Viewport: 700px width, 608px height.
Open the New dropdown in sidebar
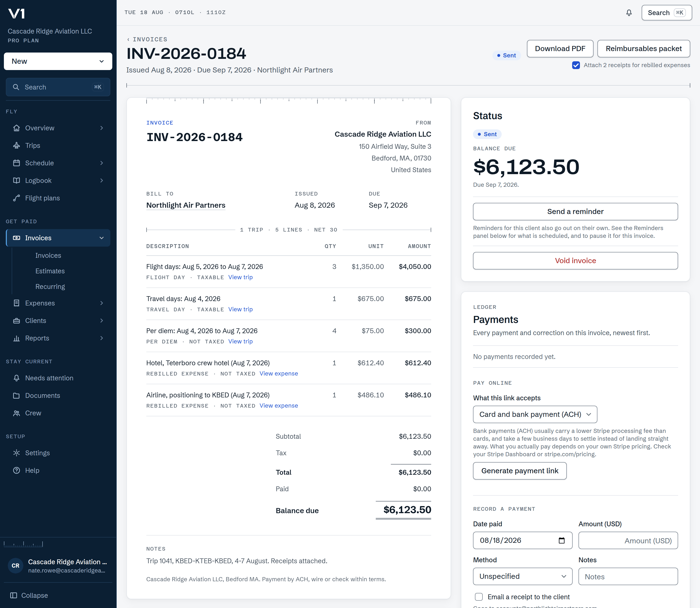pyautogui.click(x=58, y=62)
